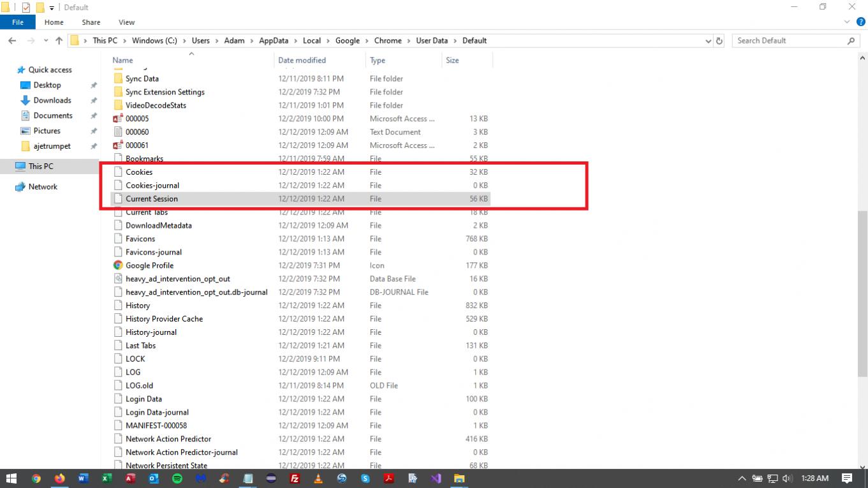
Task: Open Pictures in Quick access
Action: (47, 131)
